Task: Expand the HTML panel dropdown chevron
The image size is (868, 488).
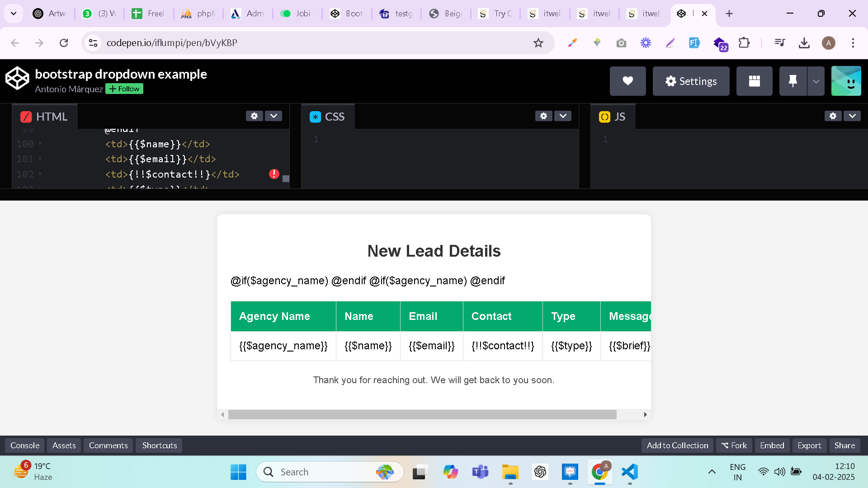Action: click(x=274, y=116)
